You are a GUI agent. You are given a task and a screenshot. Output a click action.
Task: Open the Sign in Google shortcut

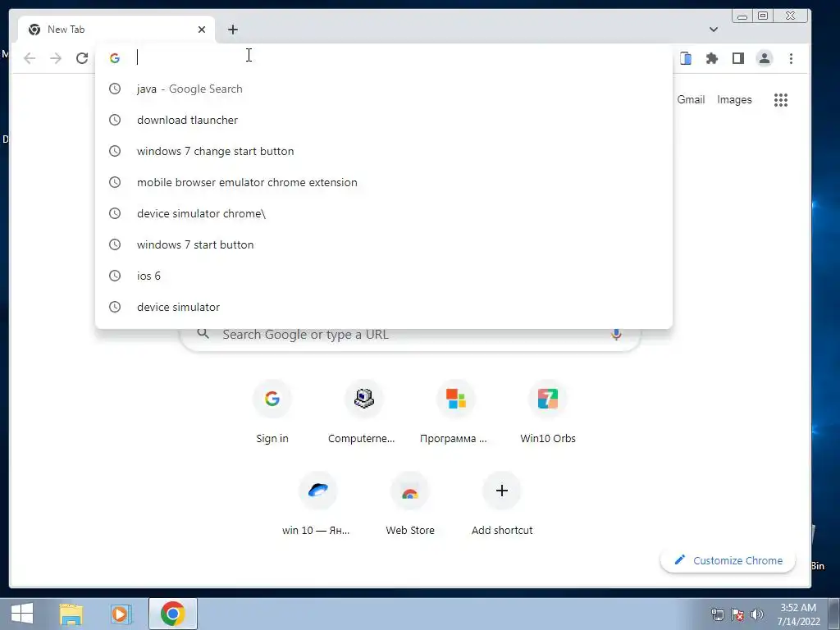(272, 412)
